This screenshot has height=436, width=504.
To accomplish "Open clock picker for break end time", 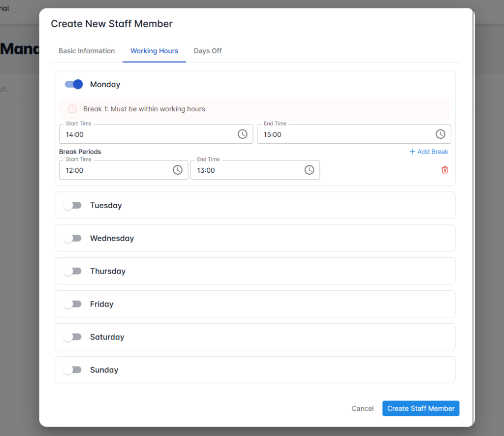I will click(x=309, y=170).
